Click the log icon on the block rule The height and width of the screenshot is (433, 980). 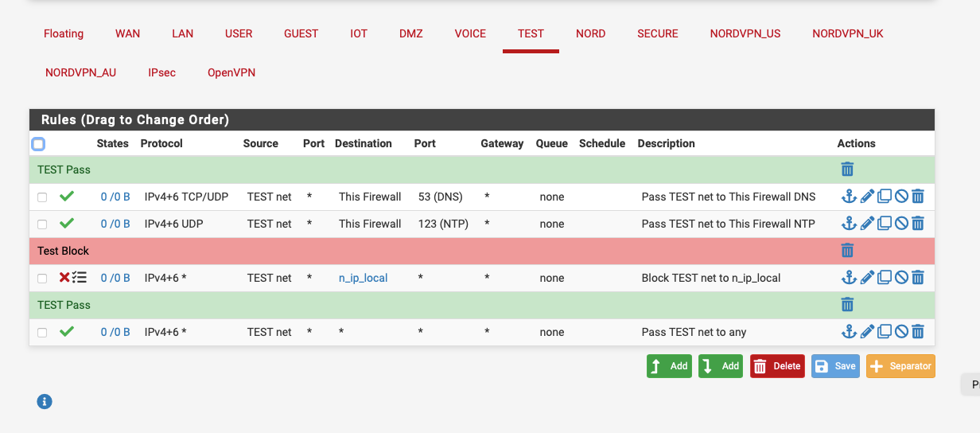coord(80,278)
